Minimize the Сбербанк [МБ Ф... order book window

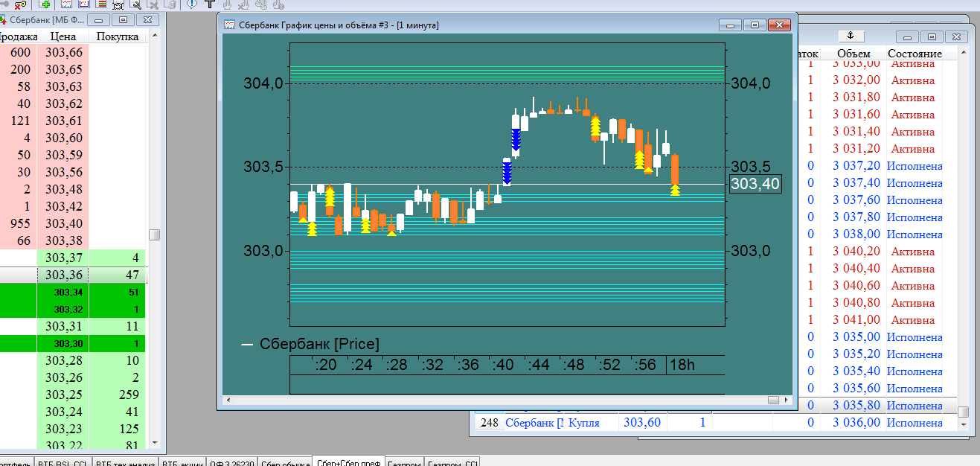tap(100, 19)
